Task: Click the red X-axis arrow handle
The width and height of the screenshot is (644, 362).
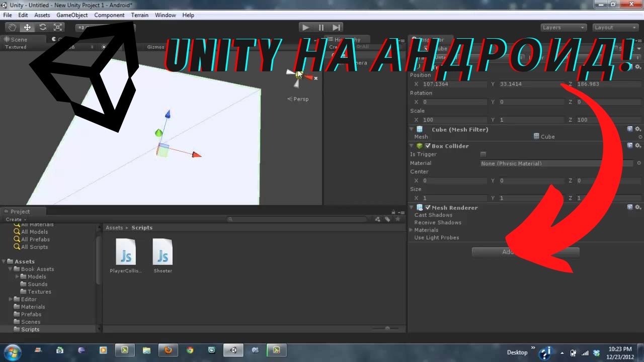Action: click(196, 154)
